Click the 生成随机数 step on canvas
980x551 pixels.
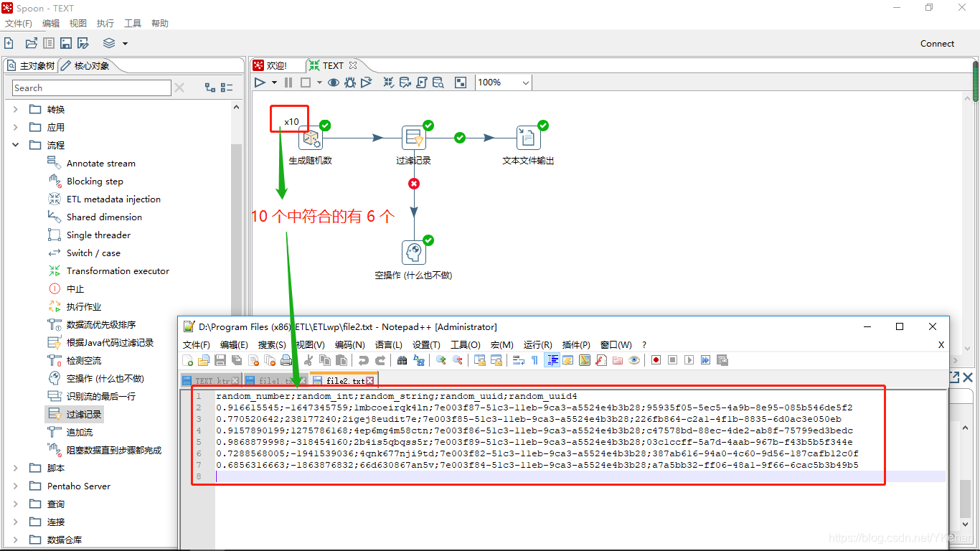(x=311, y=138)
